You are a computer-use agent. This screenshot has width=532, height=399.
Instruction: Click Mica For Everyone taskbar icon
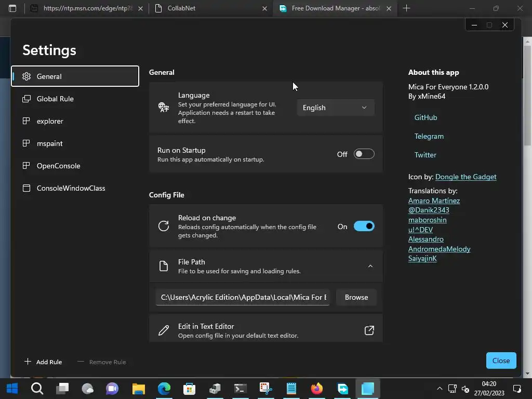(367, 389)
